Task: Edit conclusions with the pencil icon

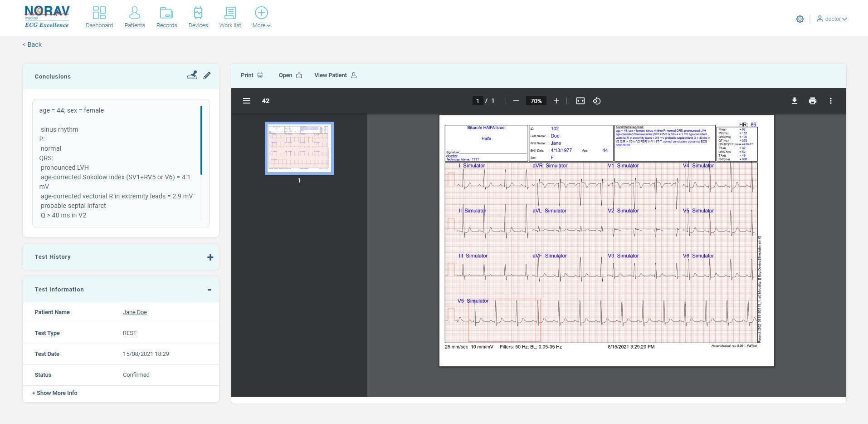Action: [207, 75]
